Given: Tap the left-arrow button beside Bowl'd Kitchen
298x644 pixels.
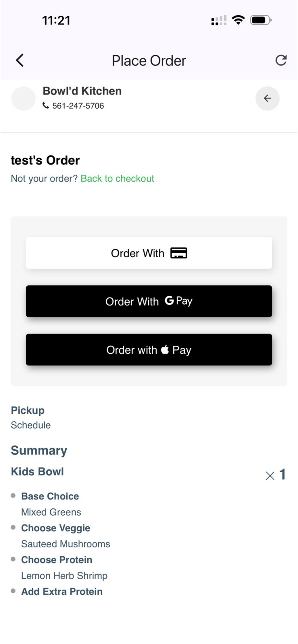Looking at the screenshot, I should click(268, 98).
